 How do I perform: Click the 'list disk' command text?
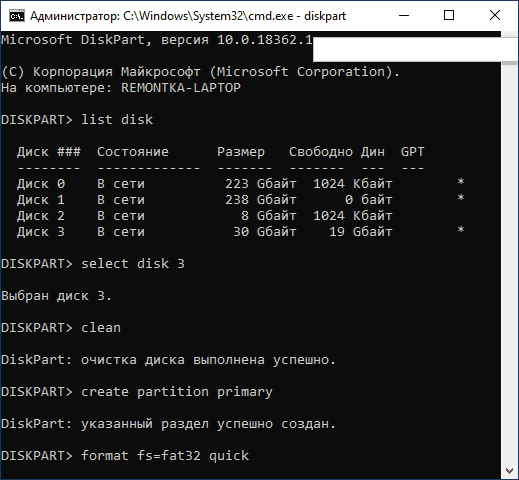(x=117, y=120)
